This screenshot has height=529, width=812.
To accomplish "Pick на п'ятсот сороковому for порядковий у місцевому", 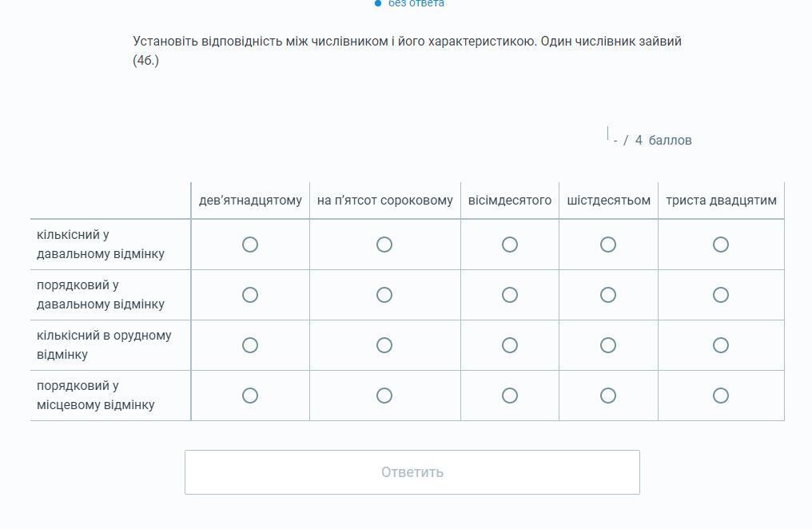I will (x=384, y=396).
